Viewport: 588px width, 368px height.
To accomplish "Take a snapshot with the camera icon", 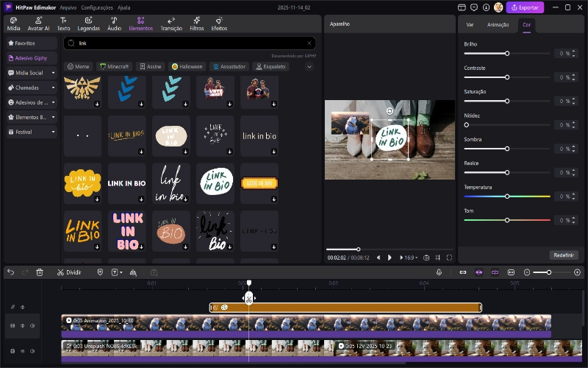I will [x=426, y=258].
